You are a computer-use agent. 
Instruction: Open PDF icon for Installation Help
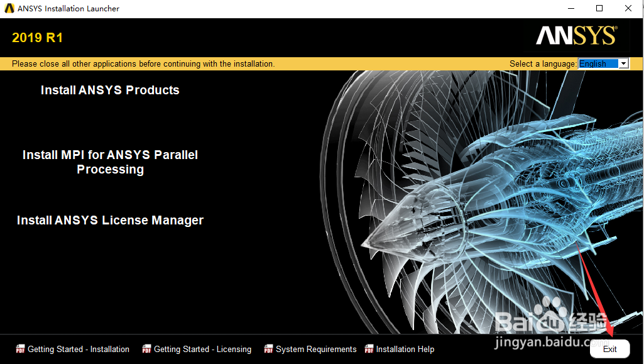click(369, 349)
